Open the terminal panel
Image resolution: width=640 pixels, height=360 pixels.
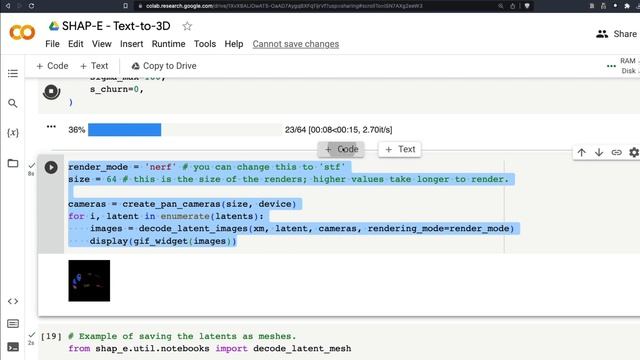(13, 347)
